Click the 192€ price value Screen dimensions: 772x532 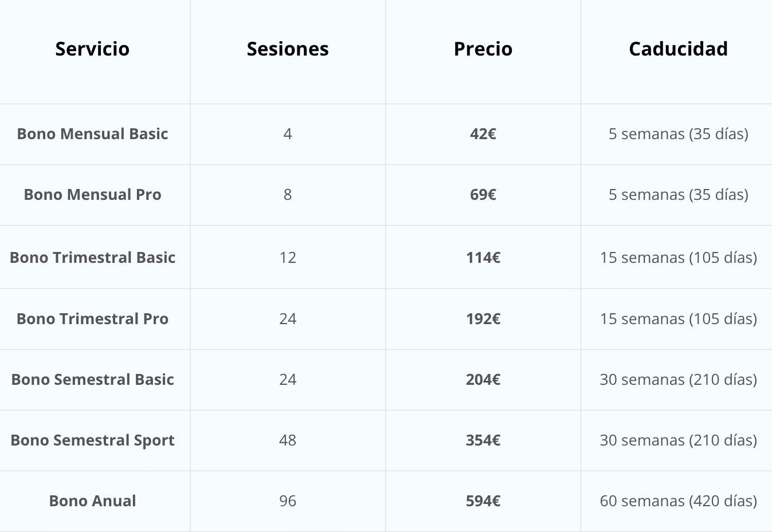(483, 319)
